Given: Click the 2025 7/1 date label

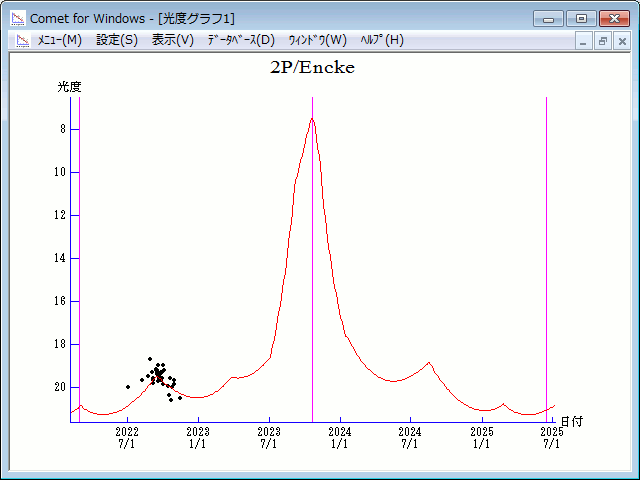Looking at the screenshot, I should pyautogui.click(x=552, y=438).
